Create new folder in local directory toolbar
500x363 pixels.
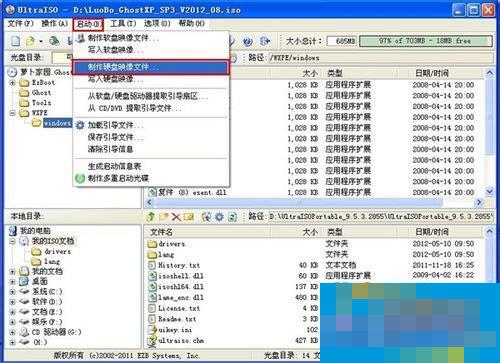pyautogui.click(x=164, y=217)
